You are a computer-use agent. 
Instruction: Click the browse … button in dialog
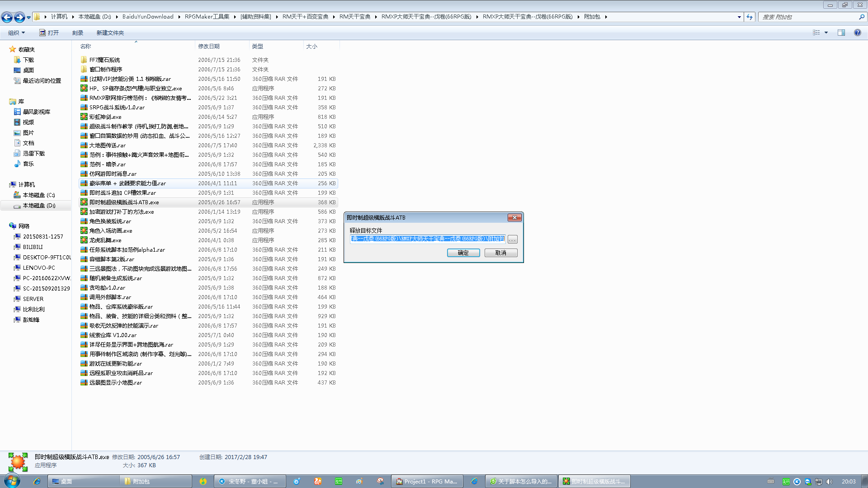512,239
